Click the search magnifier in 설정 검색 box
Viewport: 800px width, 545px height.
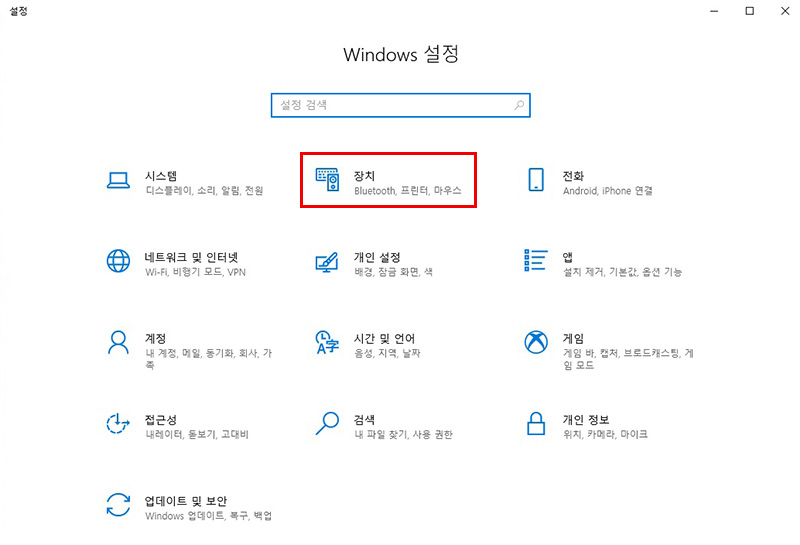pyautogui.click(x=519, y=105)
